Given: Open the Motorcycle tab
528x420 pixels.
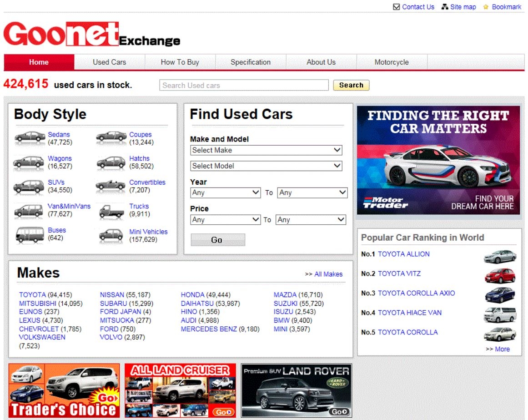Looking at the screenshot, I should 392,62.
